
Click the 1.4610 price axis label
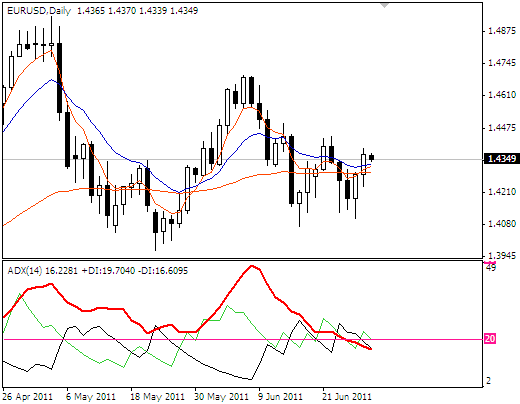click(502, 95)
